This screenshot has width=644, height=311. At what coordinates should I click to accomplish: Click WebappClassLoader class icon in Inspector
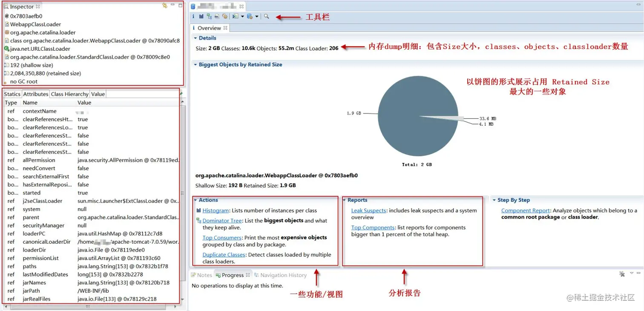click(7, 24)
